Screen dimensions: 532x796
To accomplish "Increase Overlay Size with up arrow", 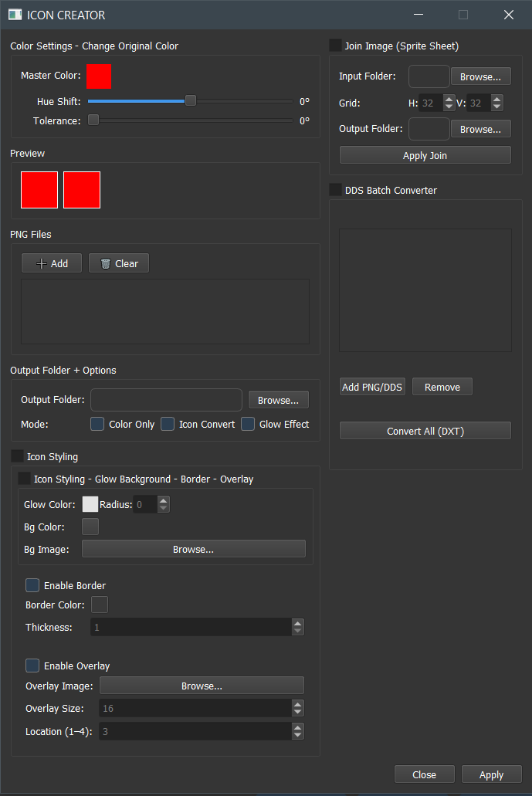I will tap(298, 704).
